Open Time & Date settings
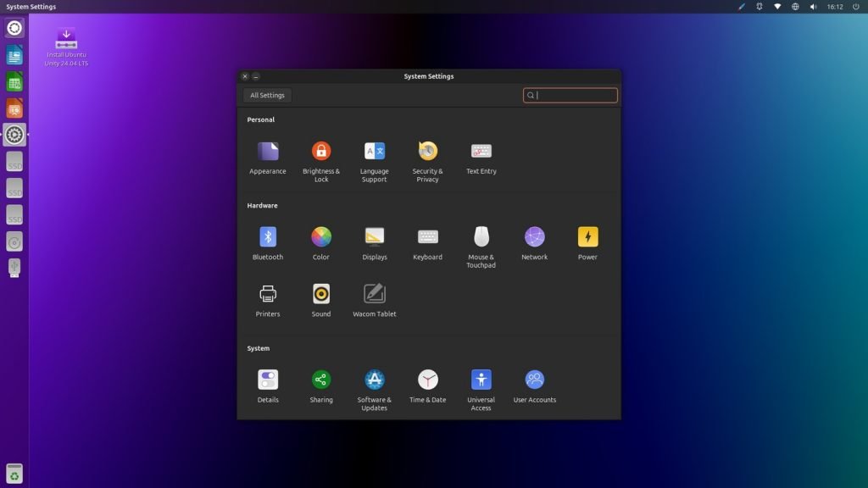The height and width of the screenshot is (488, 868). 427,379
